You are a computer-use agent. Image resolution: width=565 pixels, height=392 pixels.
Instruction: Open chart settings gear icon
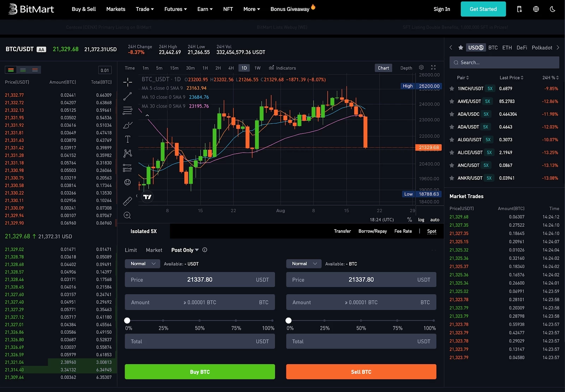pyautogui.click(x=421, y=67)
